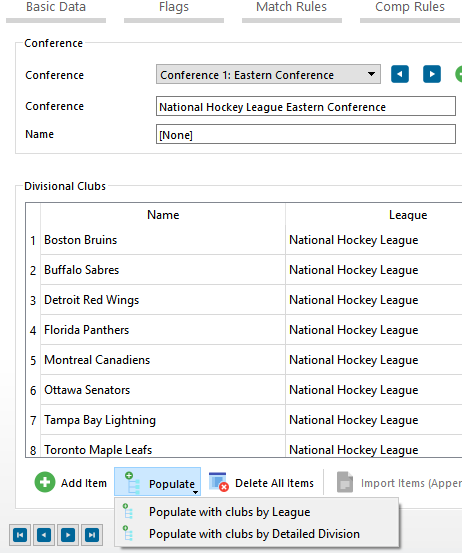This screenshot has width=462, height=553.
Task: Click the Import Items page icon
Action: [345, 482]
